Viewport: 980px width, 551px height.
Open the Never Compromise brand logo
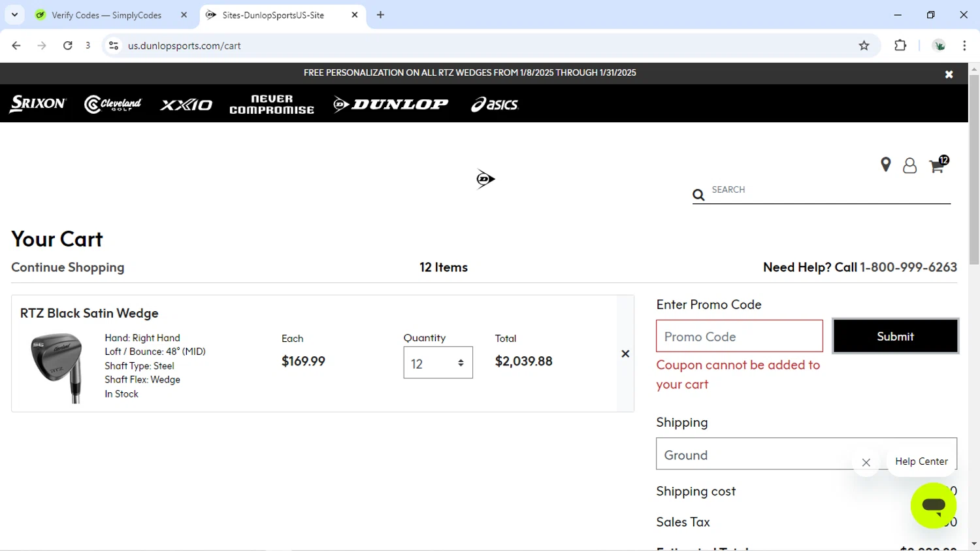[x=272, y=105]
